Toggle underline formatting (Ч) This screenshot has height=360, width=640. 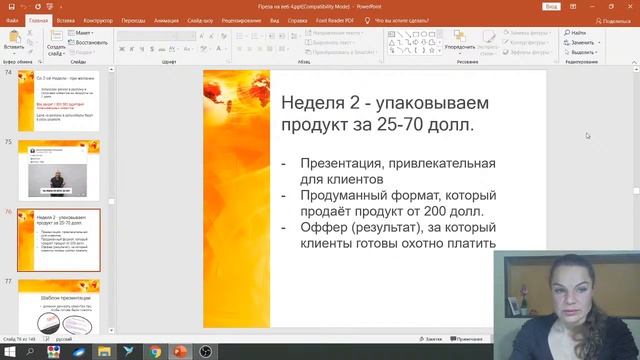pyautogui.click(x=141, y=49)
